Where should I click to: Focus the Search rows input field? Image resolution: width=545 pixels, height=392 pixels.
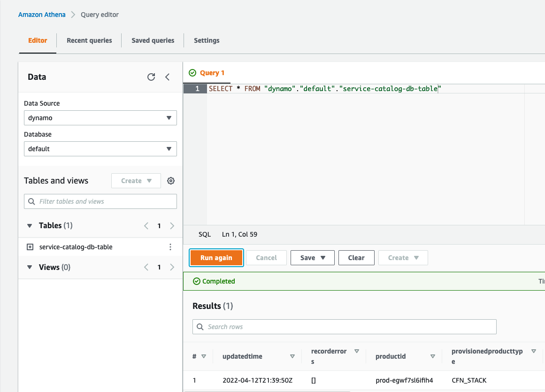coord(344,327)
